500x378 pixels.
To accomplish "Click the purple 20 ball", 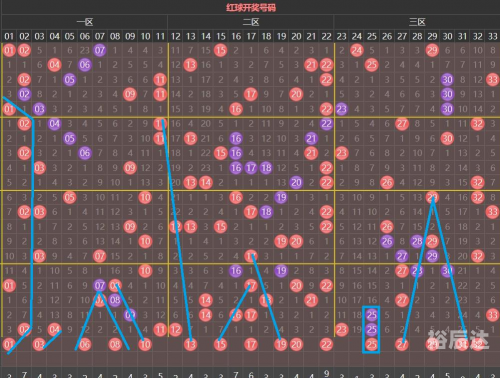I will [x=296, y=182].
